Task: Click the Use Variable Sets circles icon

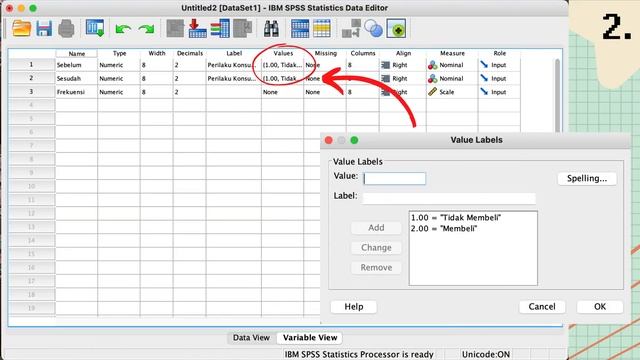Action: 373,29
